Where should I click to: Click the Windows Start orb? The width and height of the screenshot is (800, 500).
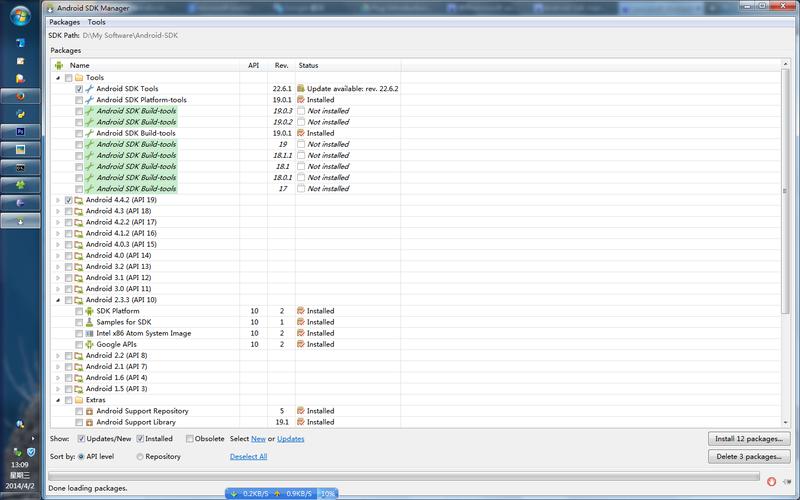click(20, 16)
